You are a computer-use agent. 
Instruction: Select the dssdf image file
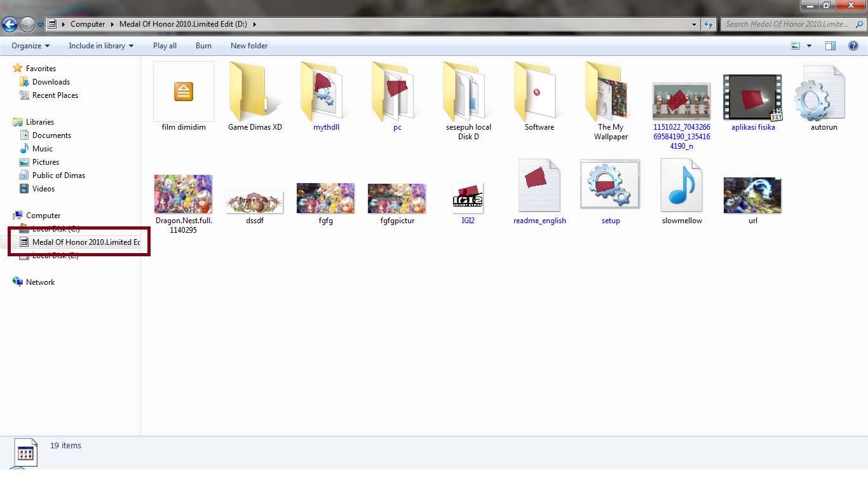tap(255, 208)
